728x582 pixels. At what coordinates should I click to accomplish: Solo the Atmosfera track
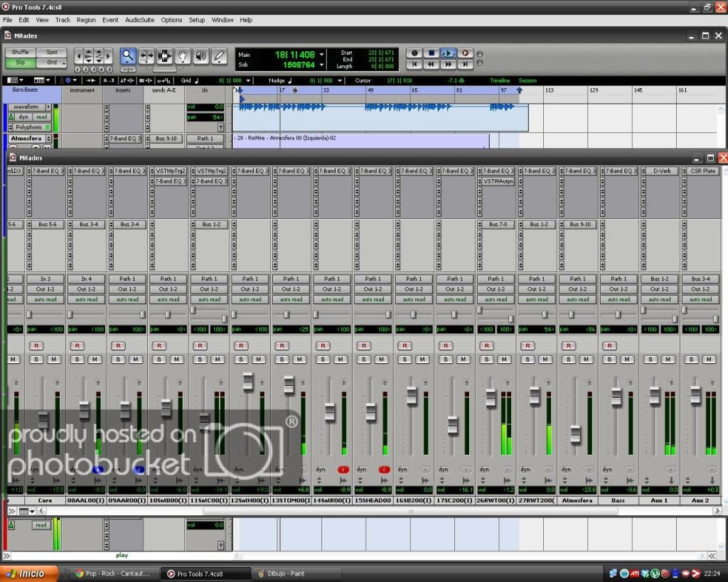(569, 360)
